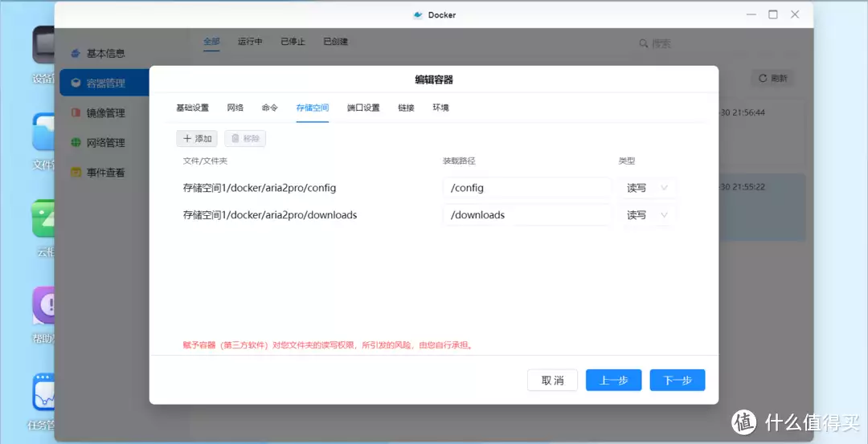The height and width of the screenshot is (444, 868).
Task: Open the purple help desktop icon
Action: tap(43, 304)
